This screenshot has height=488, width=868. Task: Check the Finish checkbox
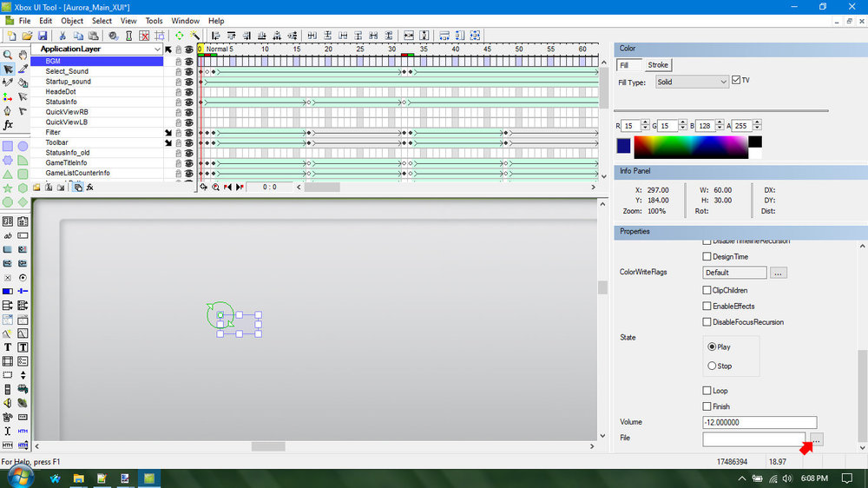point(707,406)
